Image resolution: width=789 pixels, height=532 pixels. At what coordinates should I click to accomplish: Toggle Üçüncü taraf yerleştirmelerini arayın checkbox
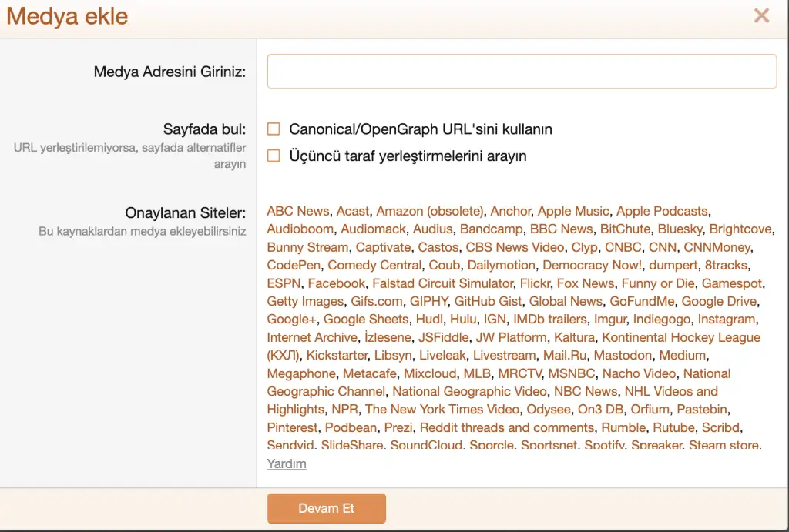[274, 156]
